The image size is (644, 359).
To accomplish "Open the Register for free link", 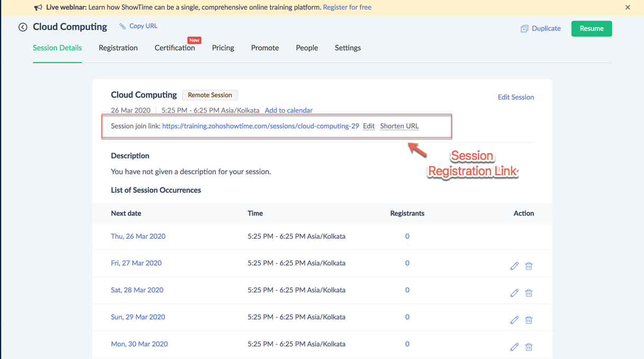I will coord(347,7).
